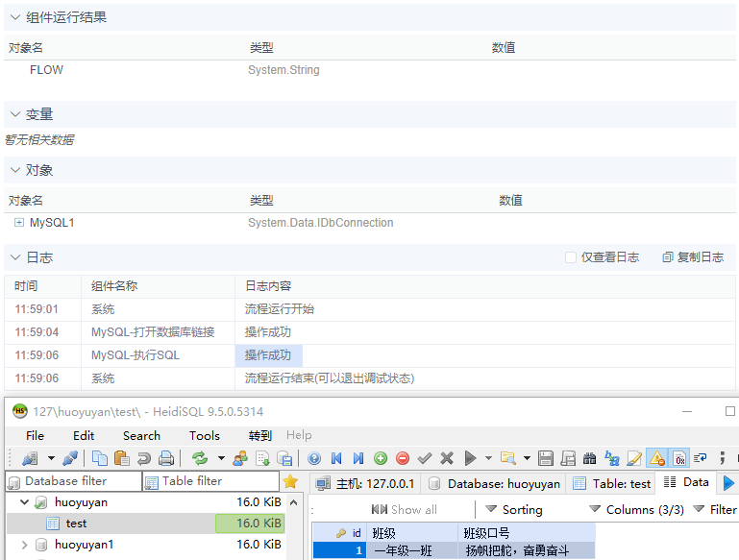
Task: Click the Save as snippet icon
Action: [568, 458]
